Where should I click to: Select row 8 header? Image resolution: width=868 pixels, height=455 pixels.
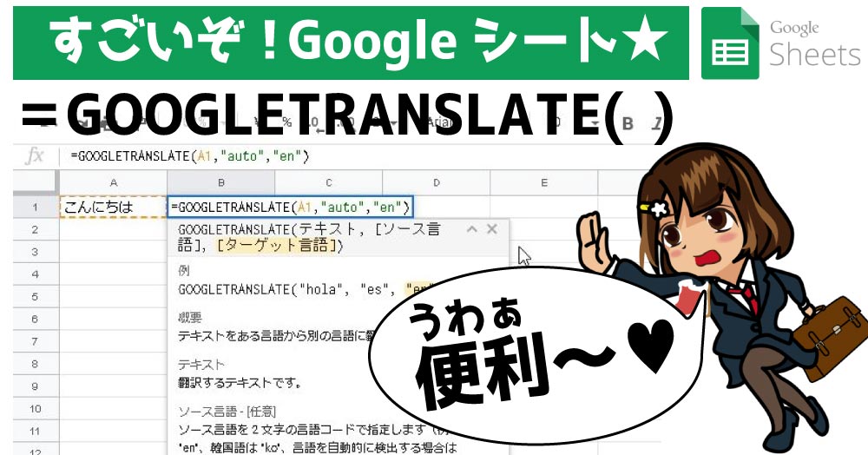coord(36,364)
